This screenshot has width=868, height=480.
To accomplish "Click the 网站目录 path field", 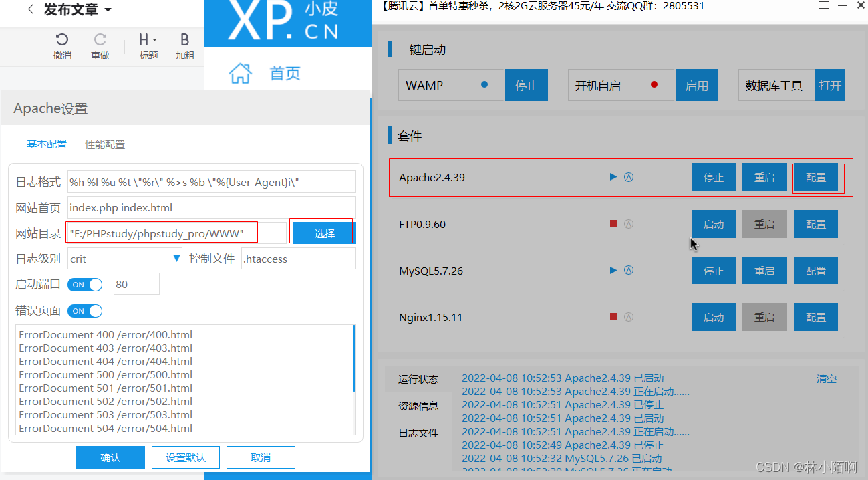I will 176,233.
